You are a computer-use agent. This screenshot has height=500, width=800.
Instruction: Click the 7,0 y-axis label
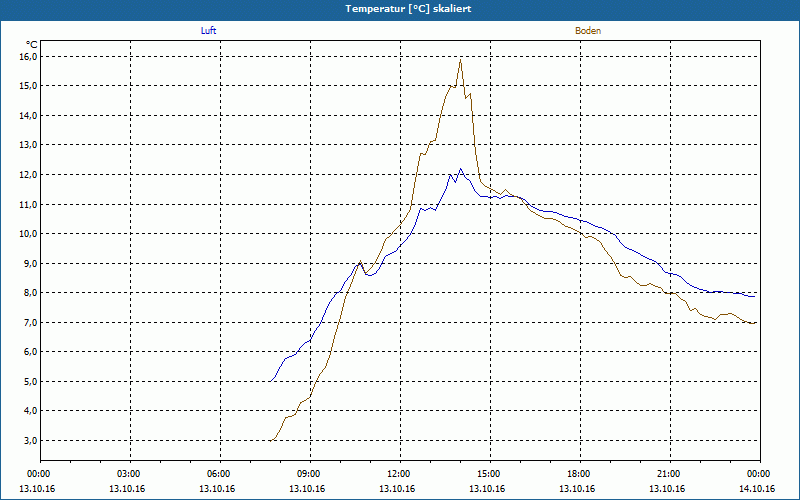click(x=31, y=322)
